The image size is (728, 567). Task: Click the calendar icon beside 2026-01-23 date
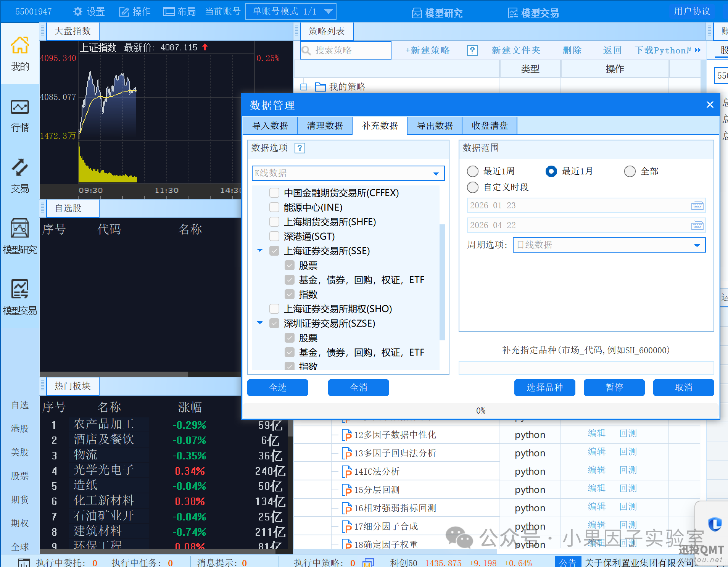click(x=697, y=205)
